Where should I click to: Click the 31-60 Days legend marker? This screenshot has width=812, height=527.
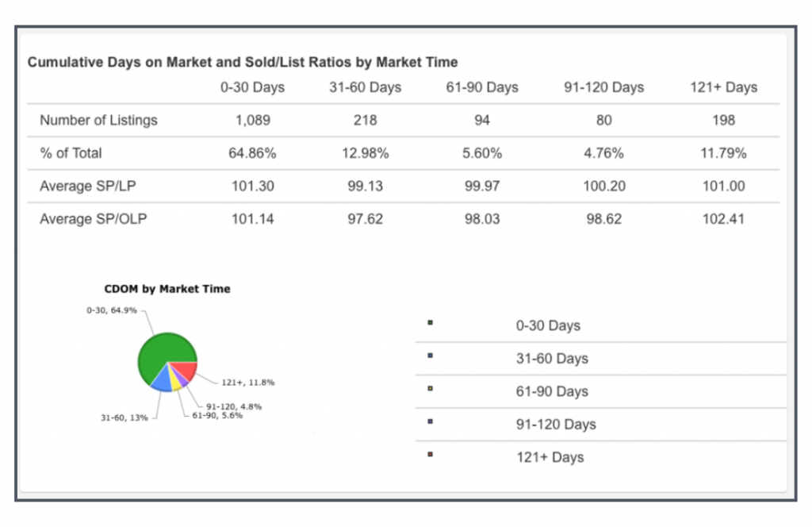(430, 356)
